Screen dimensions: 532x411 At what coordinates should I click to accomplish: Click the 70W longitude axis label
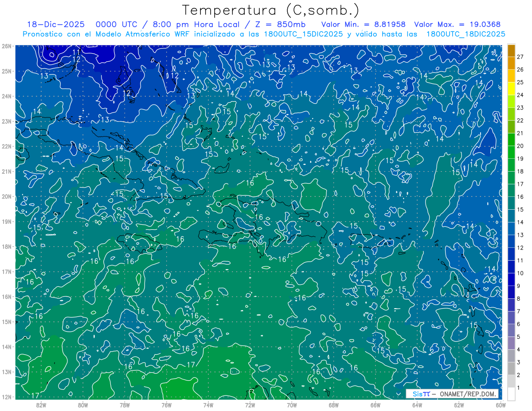click(x=292, y=405)
